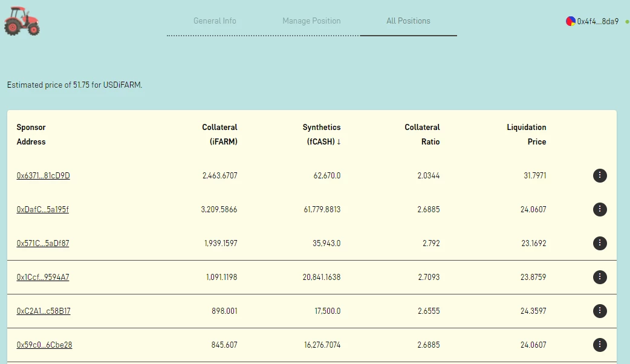Image resolution: width=630 pixels, height=364 pixels.
Task: Click liquidation price 23.1692
Action: tap(534, 243)
